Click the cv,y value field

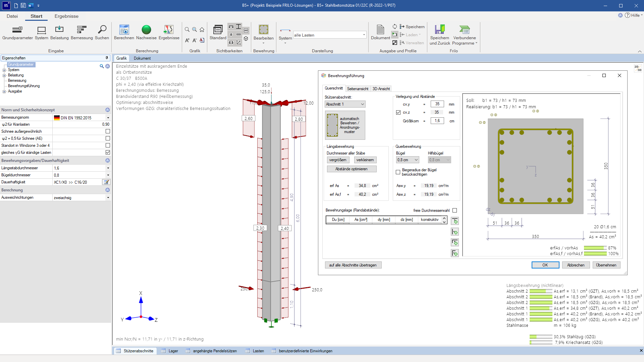(437, 104)
